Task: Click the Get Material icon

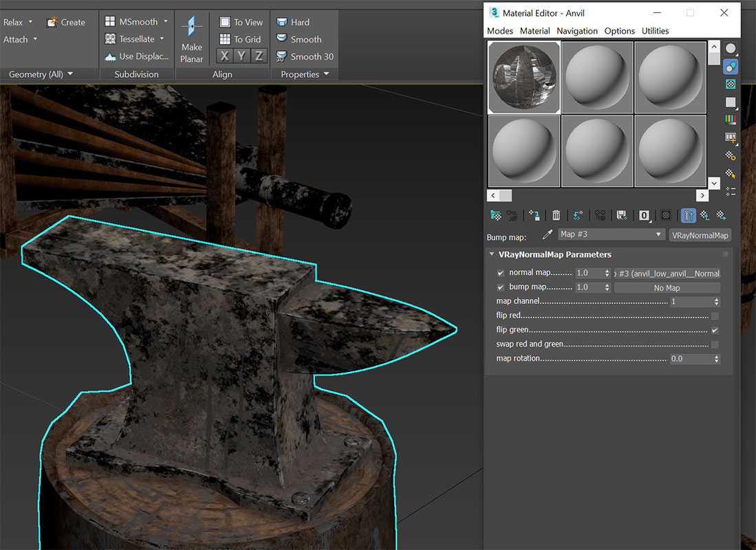Action: 496,215
